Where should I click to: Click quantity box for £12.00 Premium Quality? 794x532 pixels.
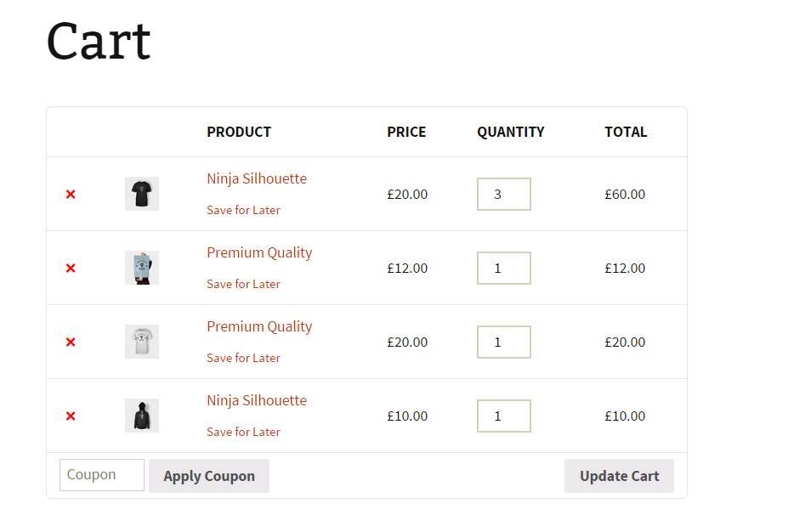coord(503,268)
